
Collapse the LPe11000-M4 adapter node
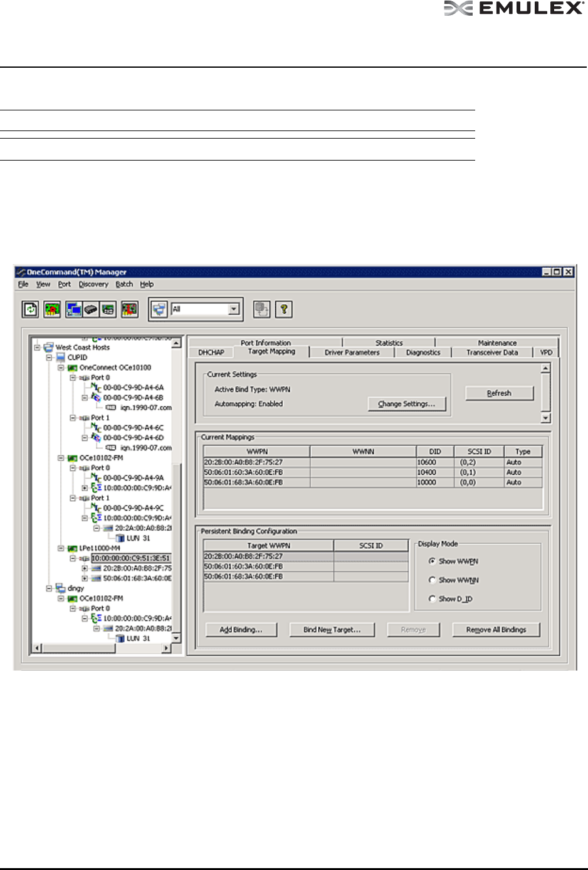coord(61,548)
